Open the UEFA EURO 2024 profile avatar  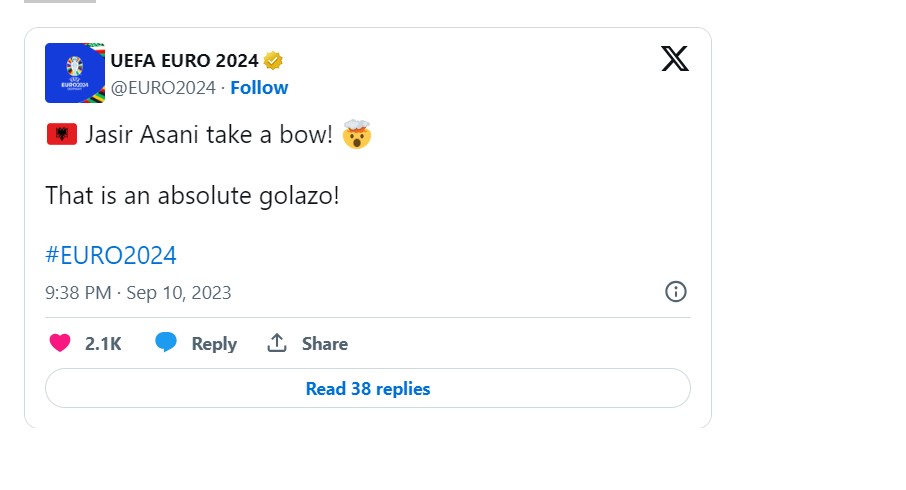75,73
